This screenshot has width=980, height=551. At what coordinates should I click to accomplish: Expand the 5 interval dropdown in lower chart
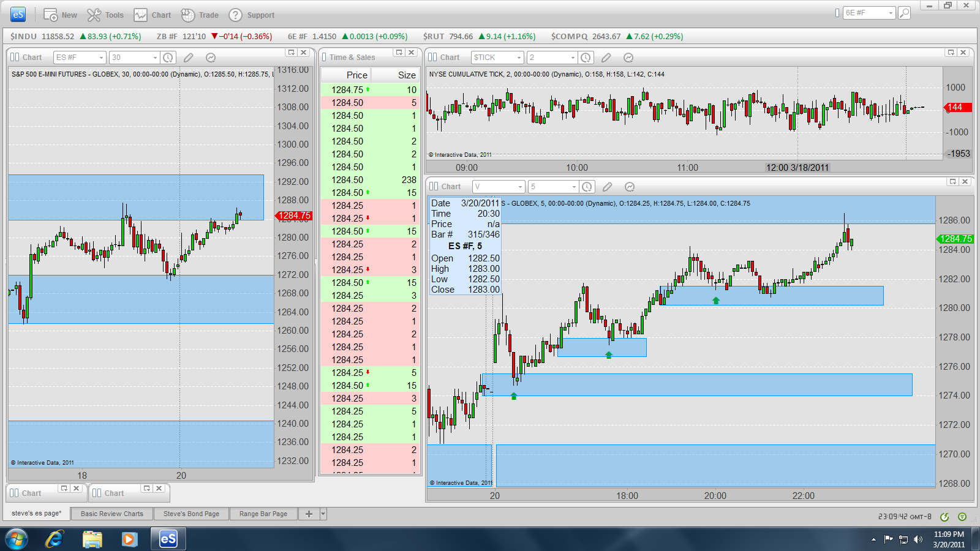575,187
